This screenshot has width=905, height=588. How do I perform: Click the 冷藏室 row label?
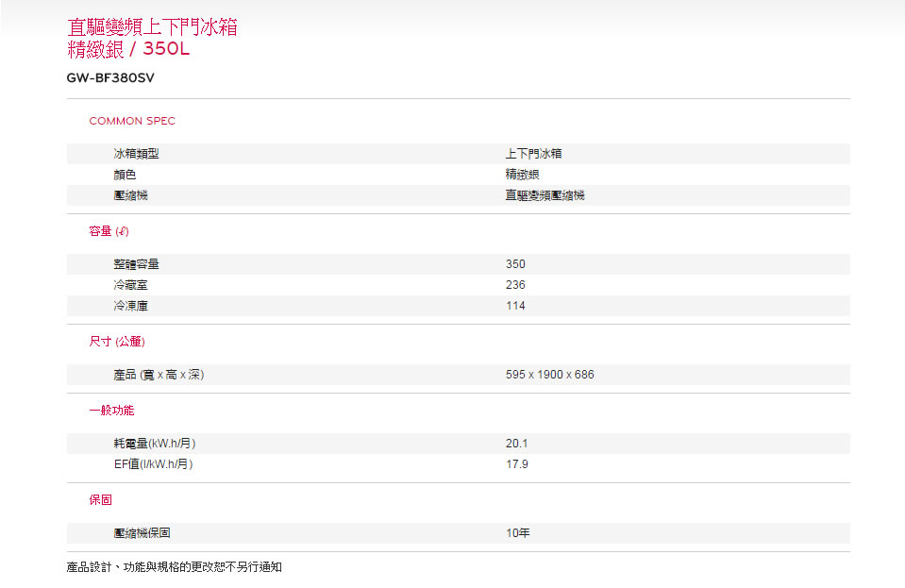(x=130, y=284)
